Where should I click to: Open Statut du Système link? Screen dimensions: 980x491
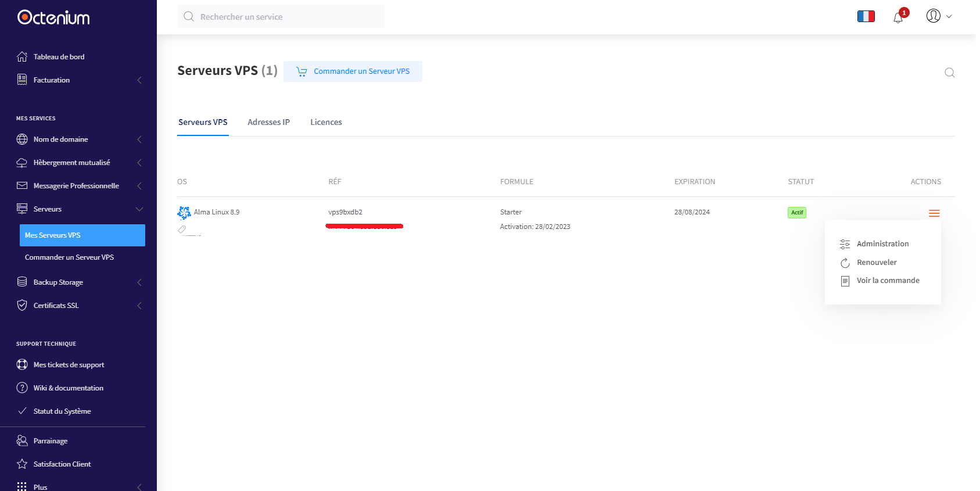pyautogui.click(x=62, y=411)
